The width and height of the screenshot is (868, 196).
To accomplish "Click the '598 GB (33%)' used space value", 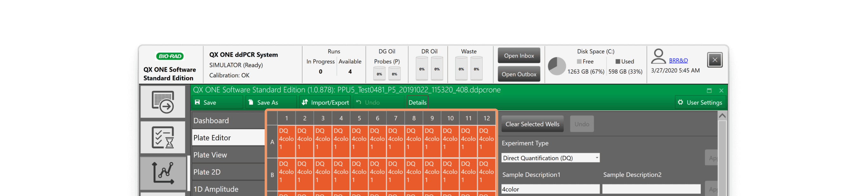I will [625, 71].
